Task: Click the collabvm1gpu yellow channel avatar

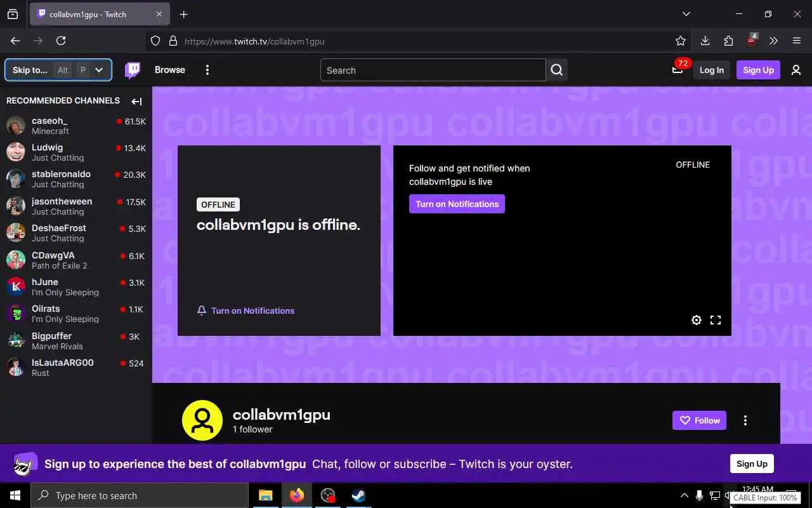Action: [x=202, y=420]
